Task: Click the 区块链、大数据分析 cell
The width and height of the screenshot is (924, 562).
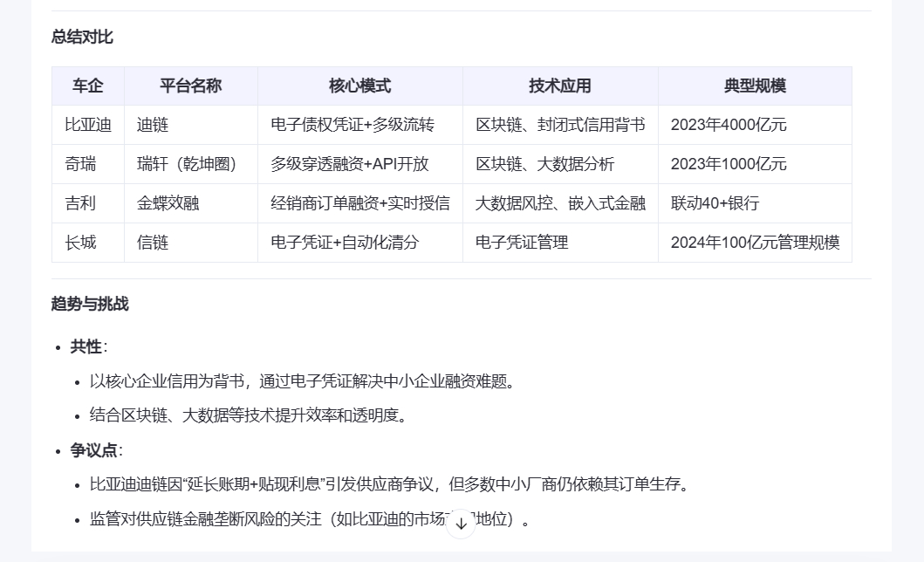Action: click(560, 164)
